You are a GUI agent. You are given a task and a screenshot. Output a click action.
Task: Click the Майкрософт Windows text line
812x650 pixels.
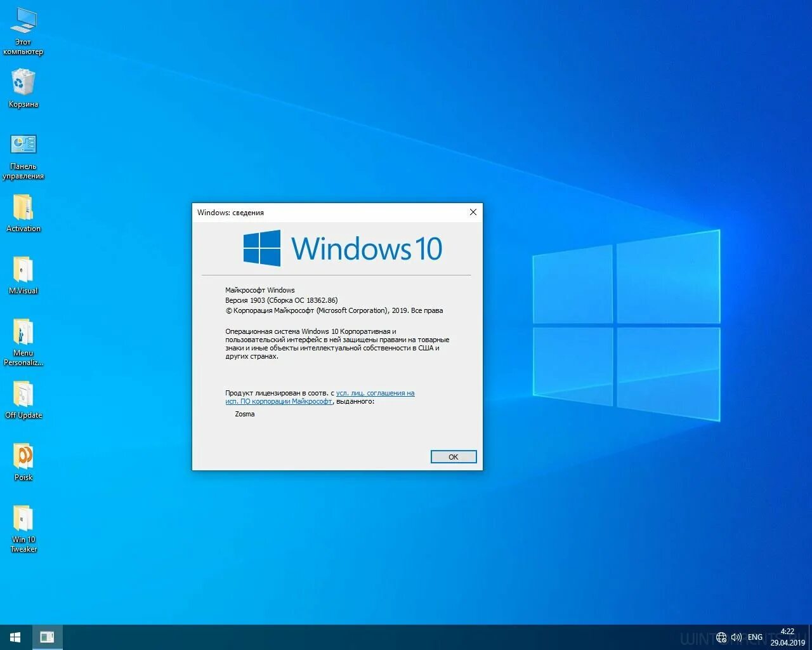[x=260, y=290]
